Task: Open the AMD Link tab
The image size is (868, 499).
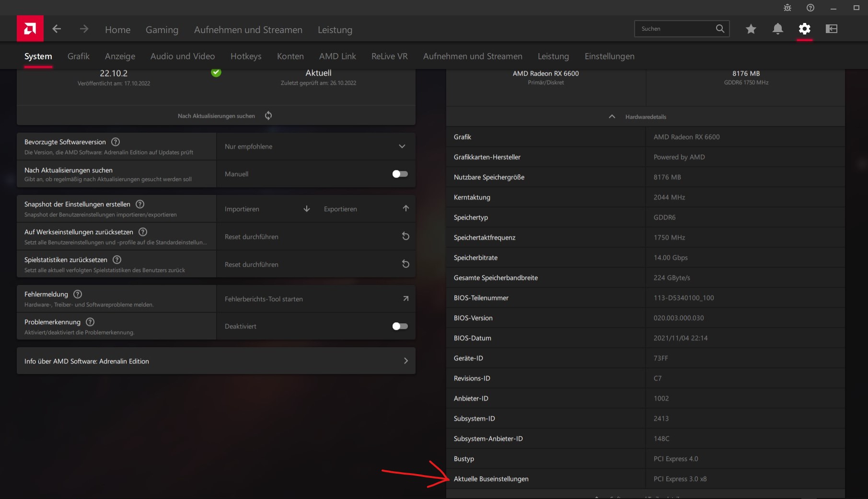Action: point(337,57)
